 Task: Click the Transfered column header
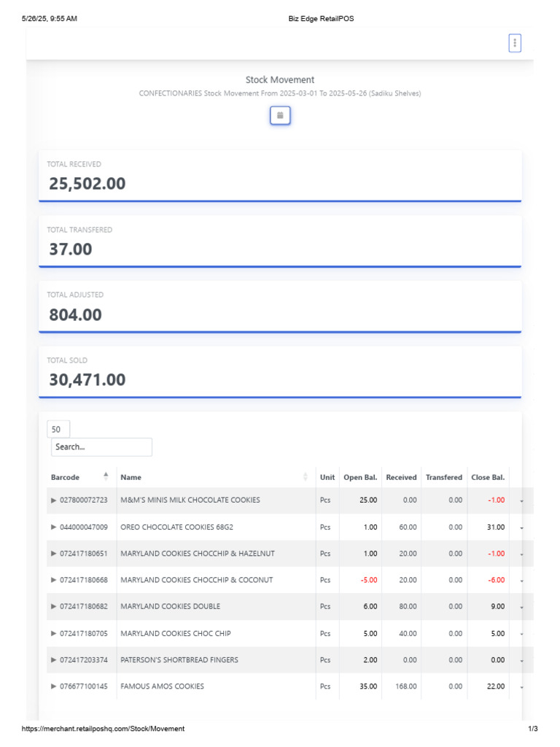(444, 477)
